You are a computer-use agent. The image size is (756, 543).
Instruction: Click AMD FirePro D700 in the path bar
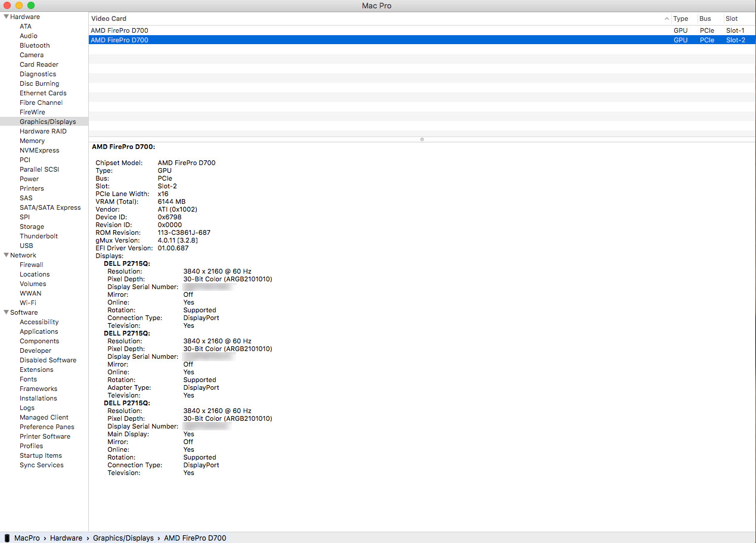(195, 538)
